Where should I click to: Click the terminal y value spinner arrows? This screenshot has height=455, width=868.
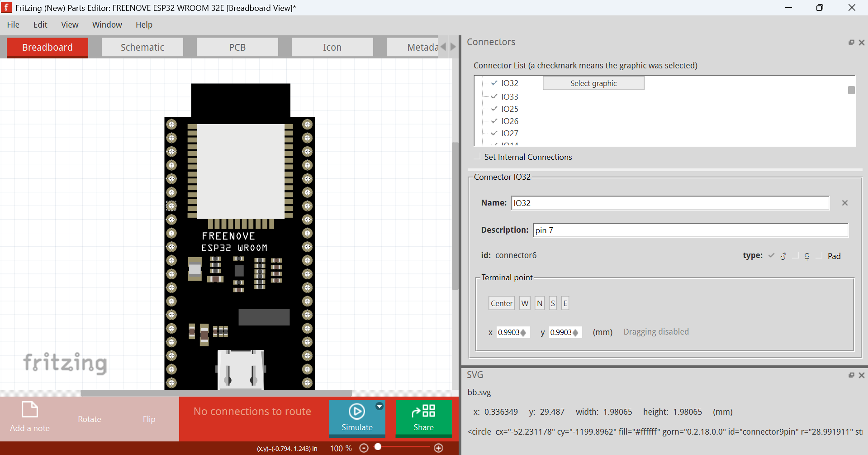tap(575, 332)
